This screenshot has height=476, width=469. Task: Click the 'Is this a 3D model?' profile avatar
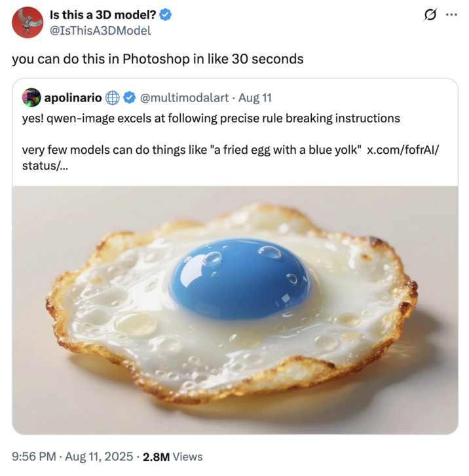28,22
